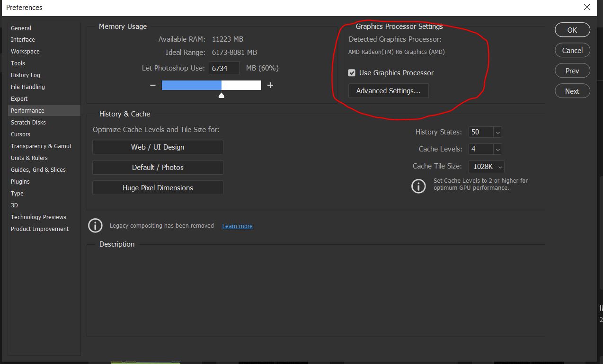Screen dimensions: 603x364
Task: Click the minus to decrease memory allocation
Action: pyautogui.click(x=153, y=85)
